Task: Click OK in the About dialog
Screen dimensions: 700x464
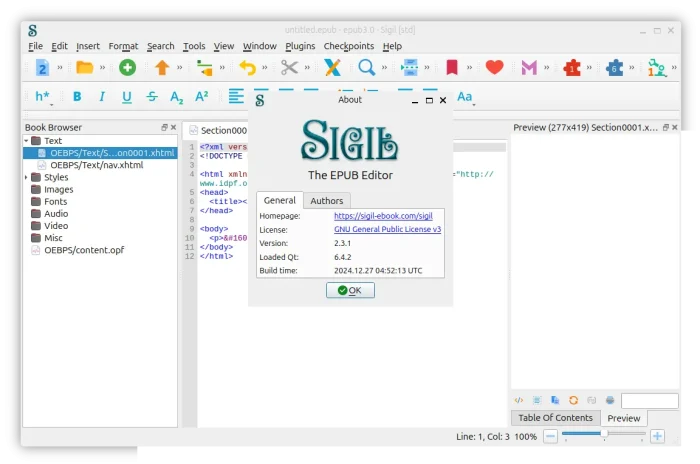Action: coord(350,290)
